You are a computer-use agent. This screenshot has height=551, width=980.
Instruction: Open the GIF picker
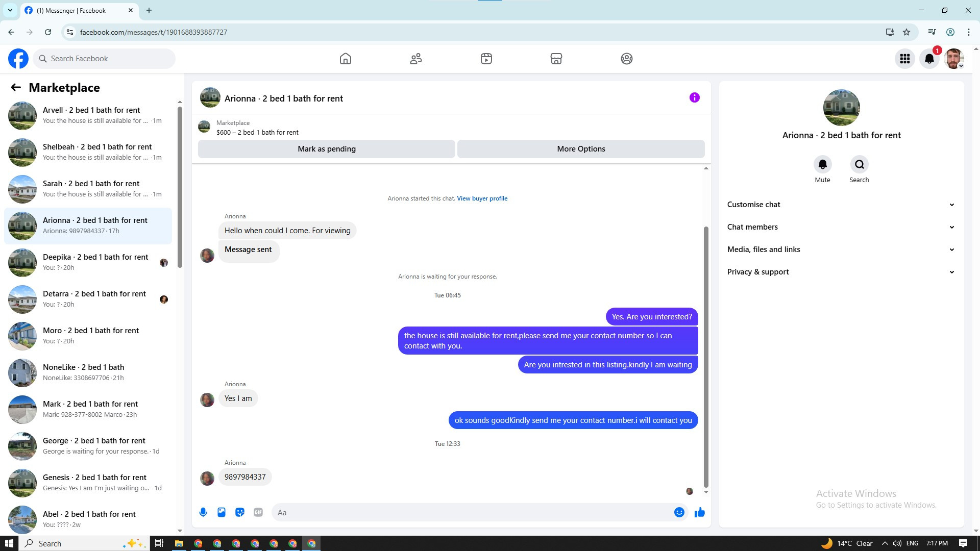(x=258, y=512)
